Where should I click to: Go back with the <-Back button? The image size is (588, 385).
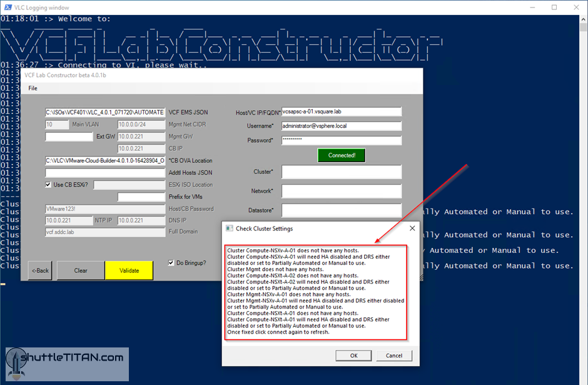point(41,270)
